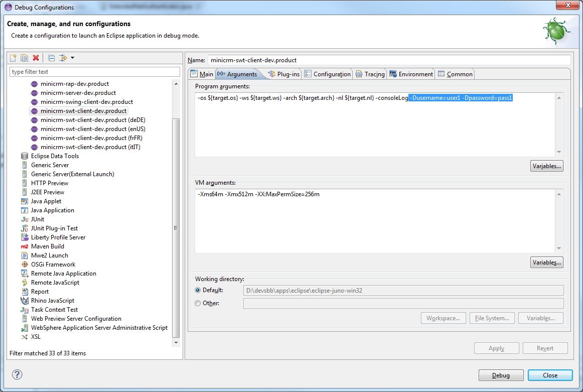
Task: Click the XSL icon
Action: 25,337
